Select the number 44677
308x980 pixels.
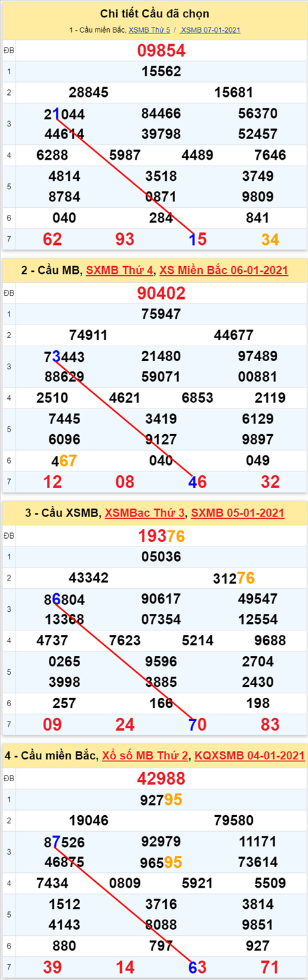[x=234, y=335]
